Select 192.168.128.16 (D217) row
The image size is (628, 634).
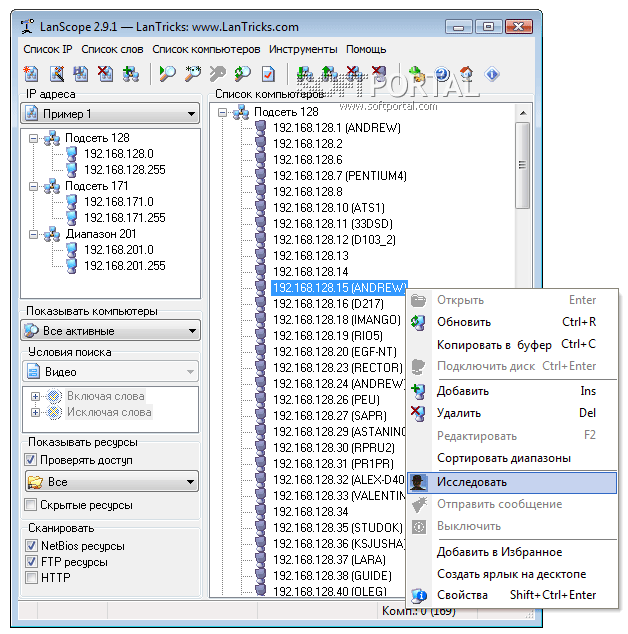coord(328,304)
